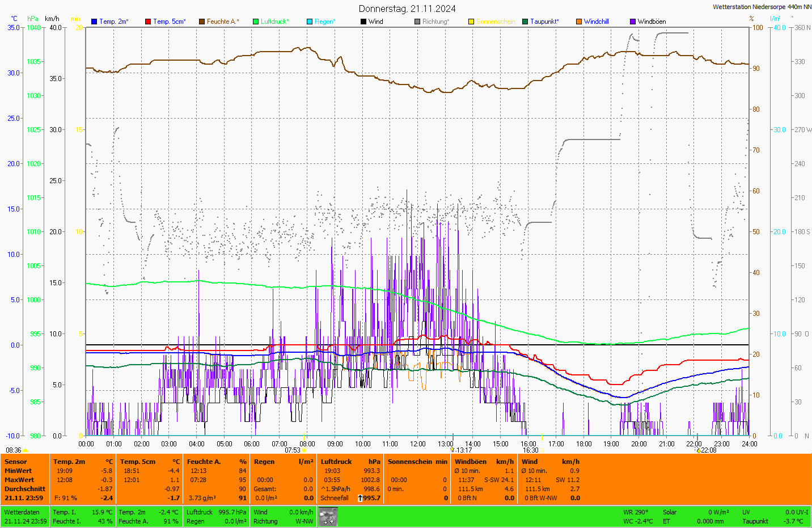Select the Taupunkt legend label

click(x=544, y=22)
